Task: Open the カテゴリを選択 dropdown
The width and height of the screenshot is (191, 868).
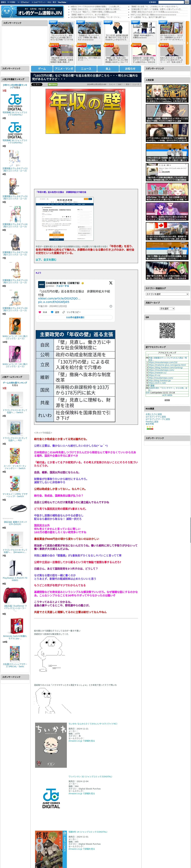Action: tap(167, 294)
